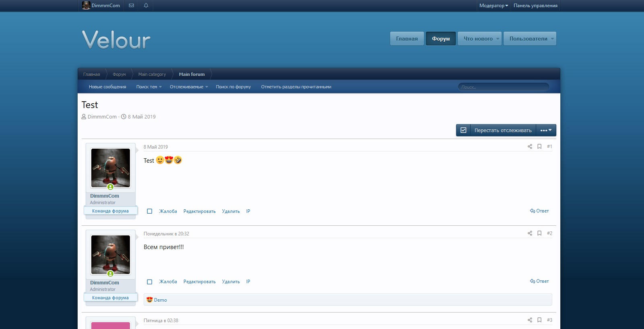Screen dimensions: 644x329
Task: Click share icon on post #2
Action: 530,233
